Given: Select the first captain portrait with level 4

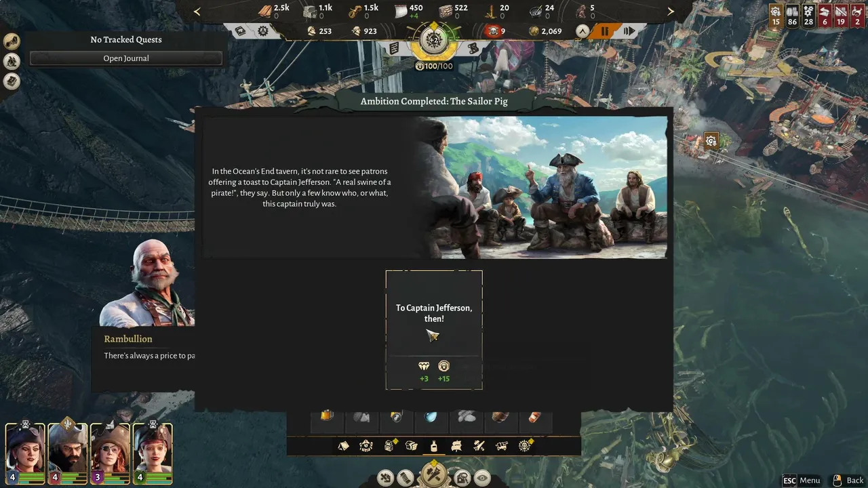Looking at the screenshot, I should coord(25,454).
